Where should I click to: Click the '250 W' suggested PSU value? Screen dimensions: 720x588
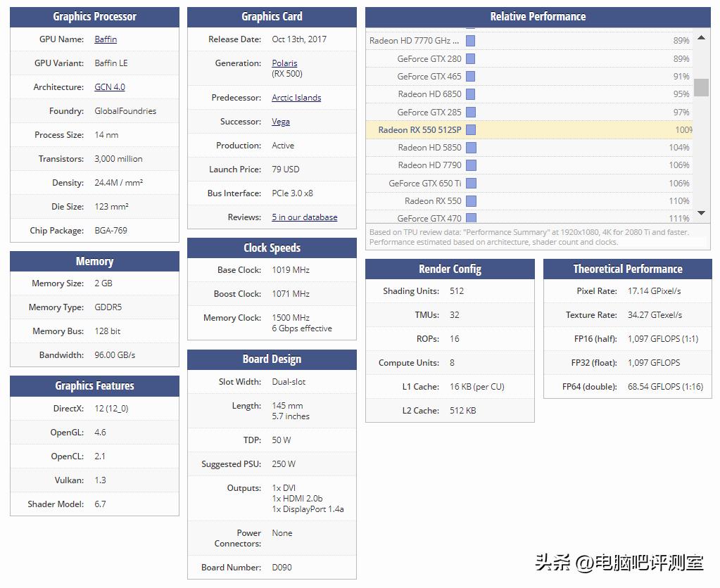pos(284,464)
